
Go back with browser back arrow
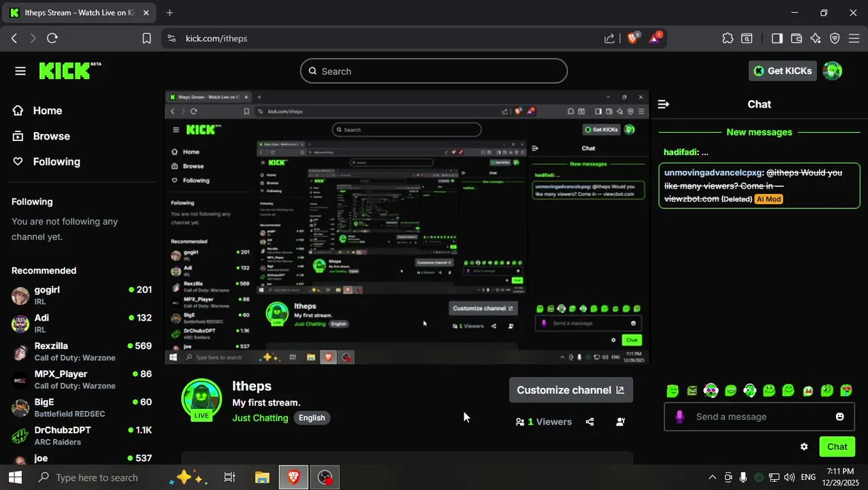[14, 38]
